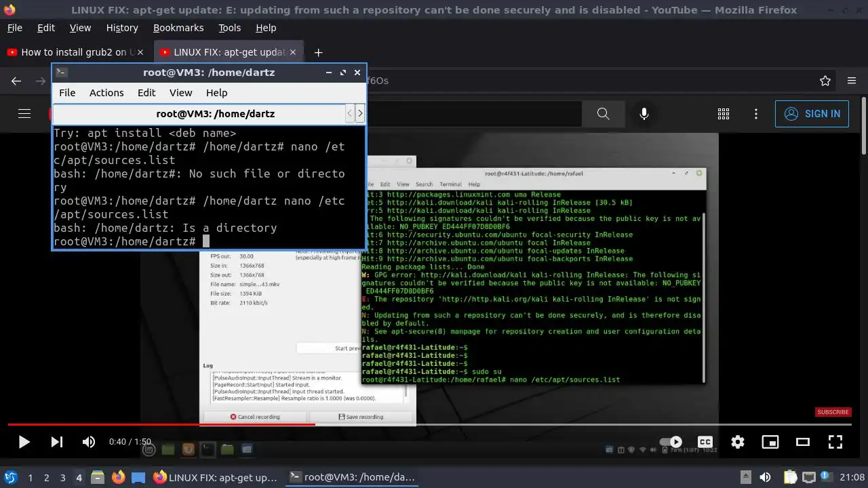Open YouTube more options dots

point(756,114)
